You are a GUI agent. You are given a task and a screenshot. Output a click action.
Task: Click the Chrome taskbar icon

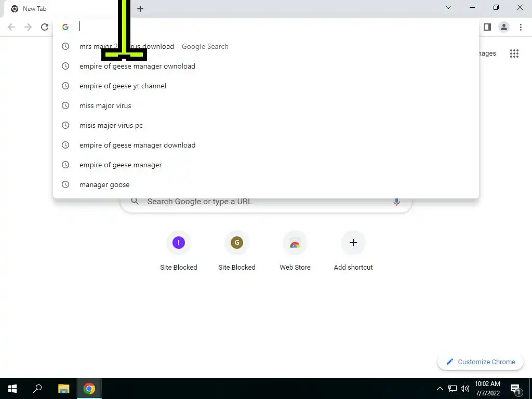(89, 389)
